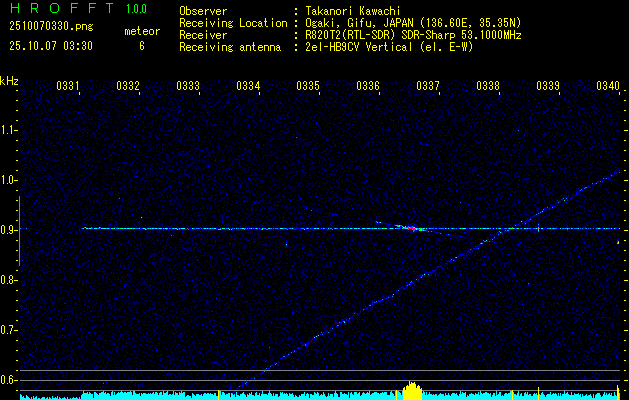Viewport: 629px width, 400px height.
Task: Click the gray frequency range bar near 0.9
Action: click(20, 231)
